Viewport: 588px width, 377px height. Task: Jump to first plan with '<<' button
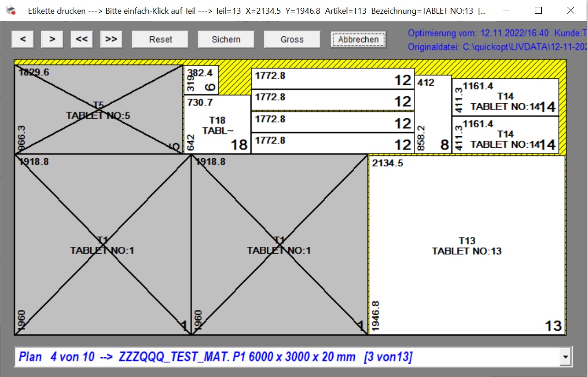point(82,39)
